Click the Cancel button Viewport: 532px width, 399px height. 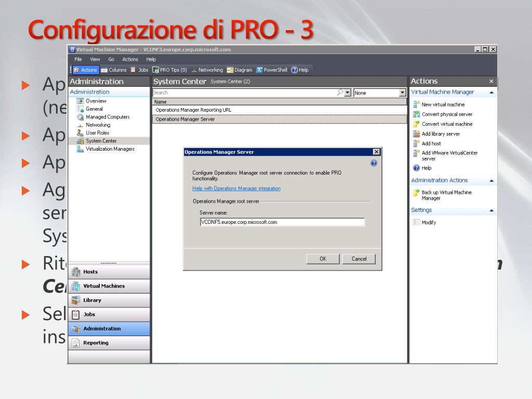359,259
